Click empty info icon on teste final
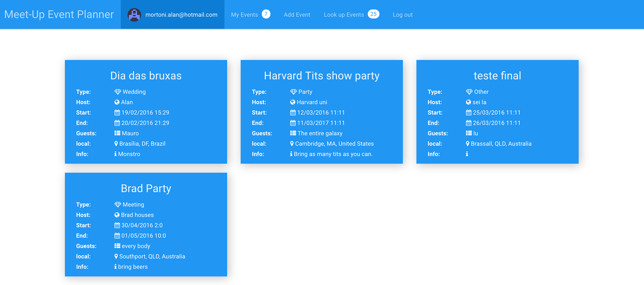 (467, 154)
